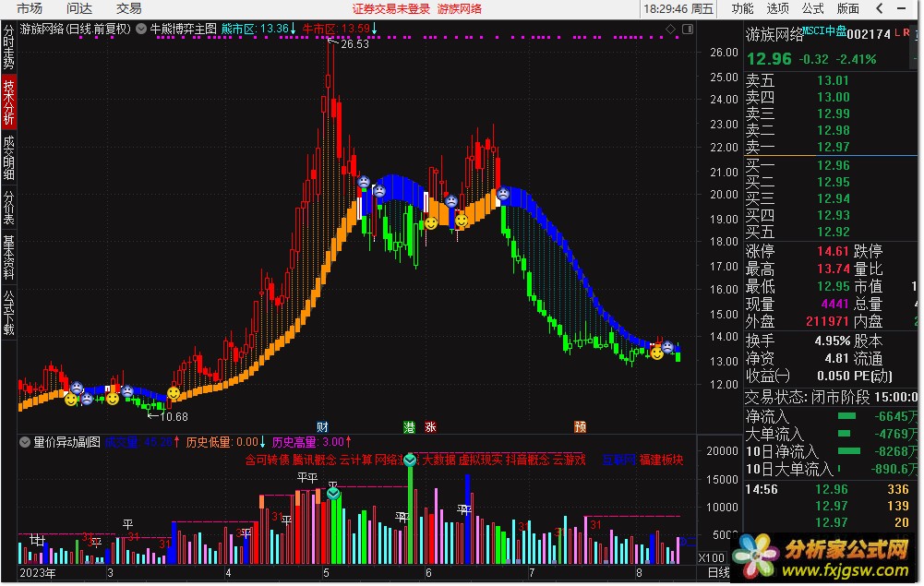Screen dimensions: 924x586
Task: Click the 腾讯概念 concept tag
Action: 314,460
